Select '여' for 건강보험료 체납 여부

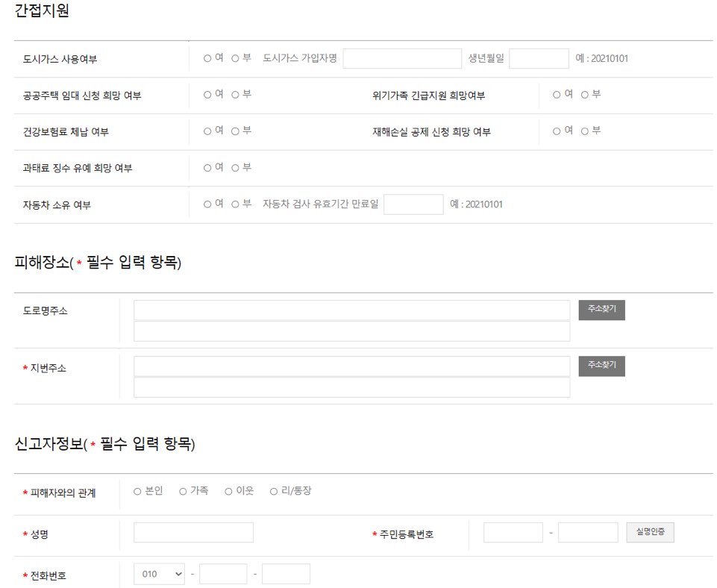(207, 131)
